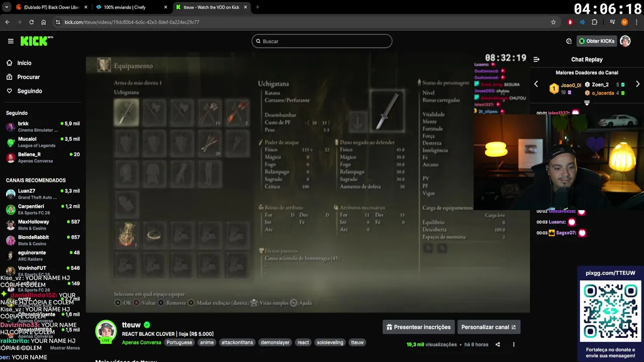Click the anime tag
This screenshot has height=362, width=644.
tap(207, 342)
